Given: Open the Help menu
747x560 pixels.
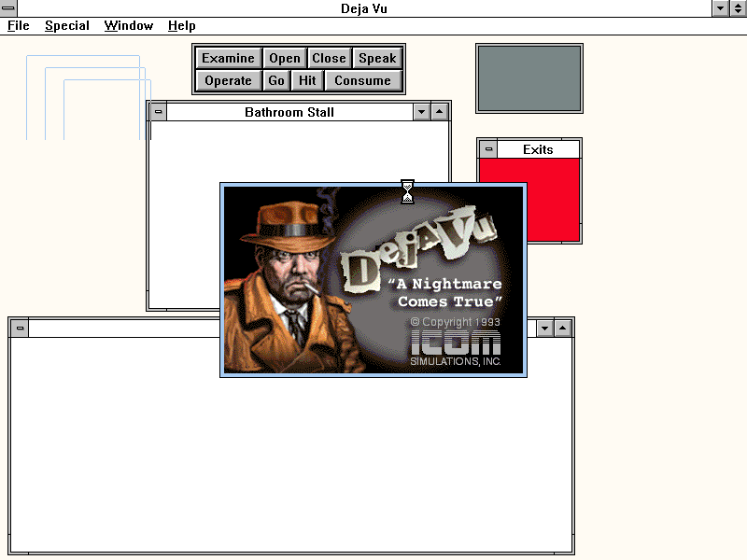Looking at the screenshot, I should [181, 26].
